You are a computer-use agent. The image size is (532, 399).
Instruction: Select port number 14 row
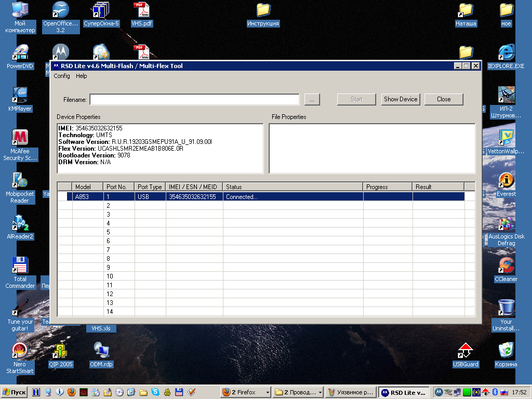(265, 312)
